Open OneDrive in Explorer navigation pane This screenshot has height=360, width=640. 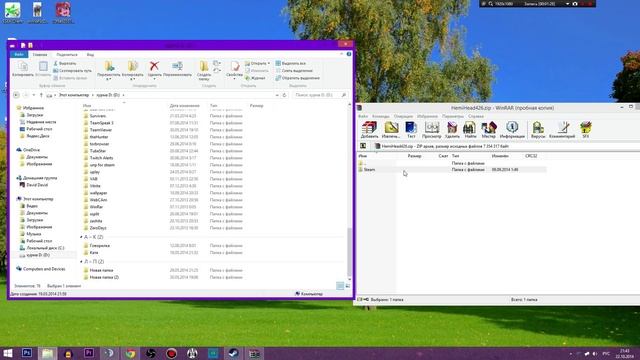point(31,150)
